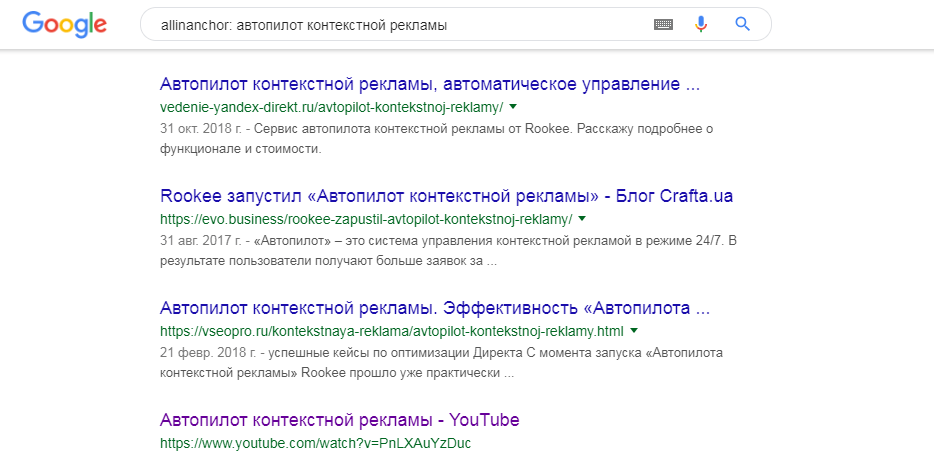Click the snippet dated 31 окт. 2018 г.
Viewport: 934px width, 453px height.
(436, 139)
